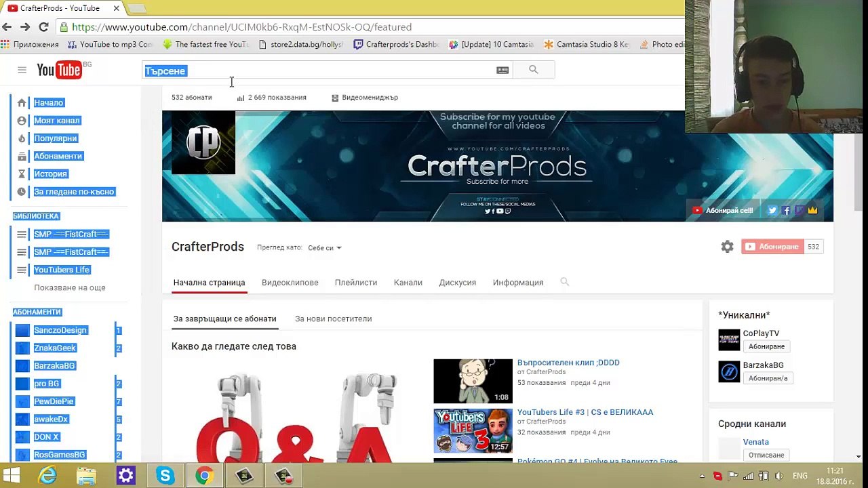This screenshot has width=868, height=488.
Task: Click the gold crown icon on the banner
Action: (x=812, y=210)
